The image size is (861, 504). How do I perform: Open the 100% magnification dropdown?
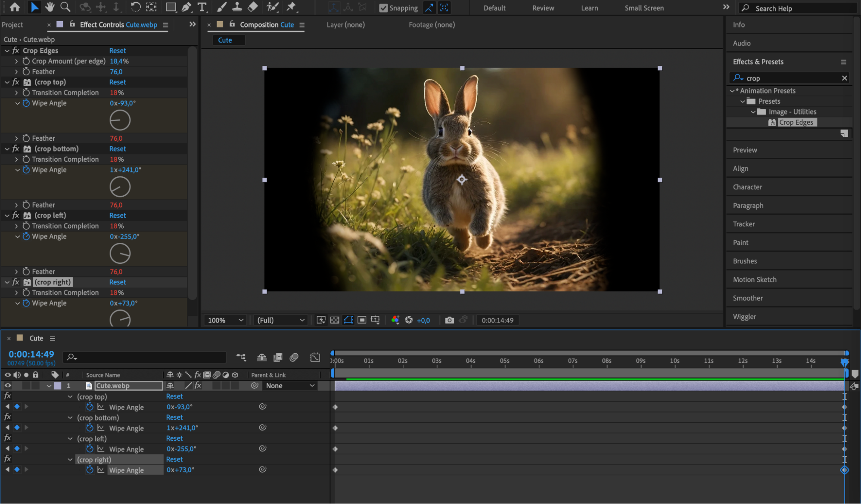[x=226, y=320]
